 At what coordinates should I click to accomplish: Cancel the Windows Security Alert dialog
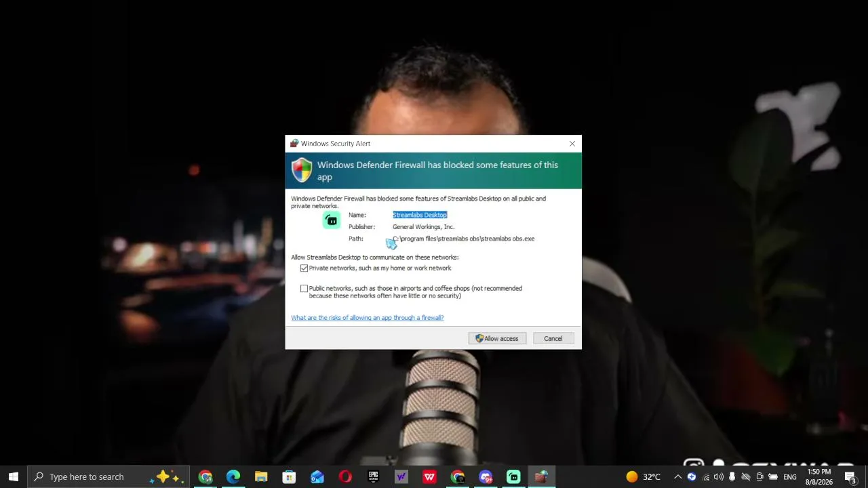pyautogui.click(x=553, y=338)
